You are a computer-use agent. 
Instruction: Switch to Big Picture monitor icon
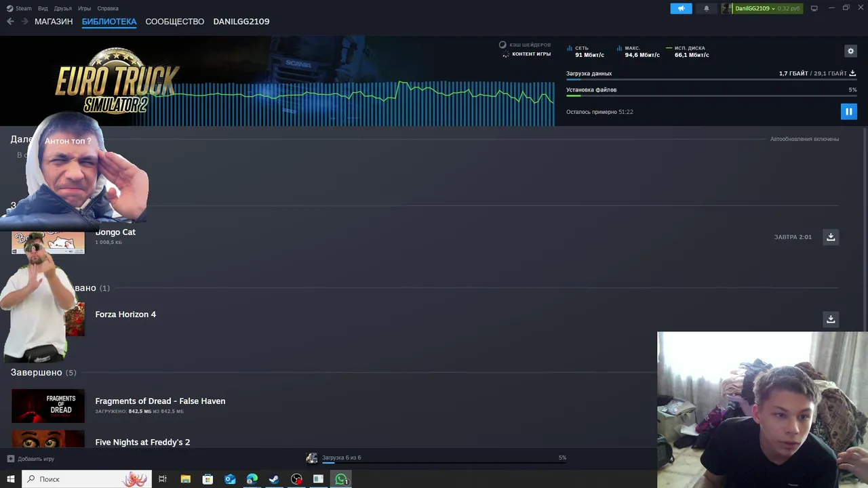tap(814, 8)
